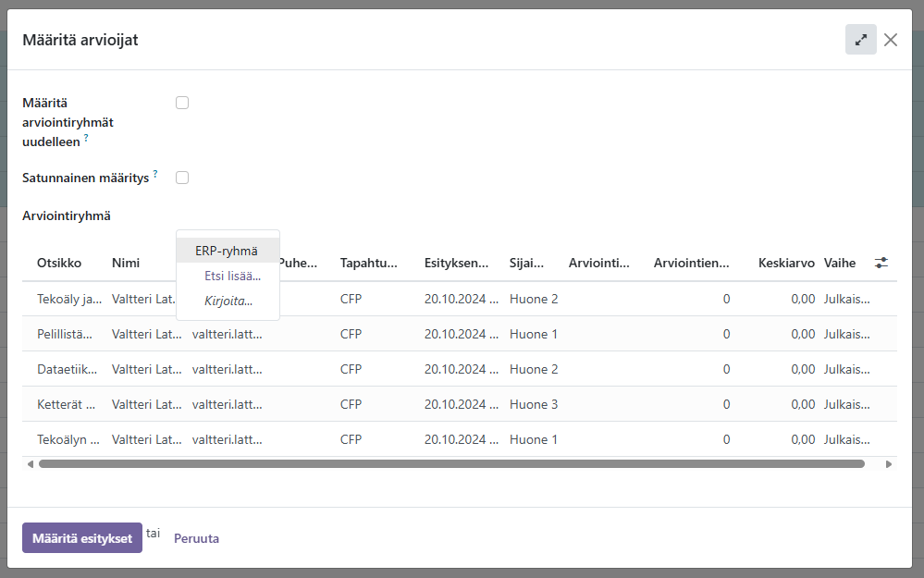Sort table by Keskiarvo column header
This screenshot has width=924, height=578.
(785, 263)
